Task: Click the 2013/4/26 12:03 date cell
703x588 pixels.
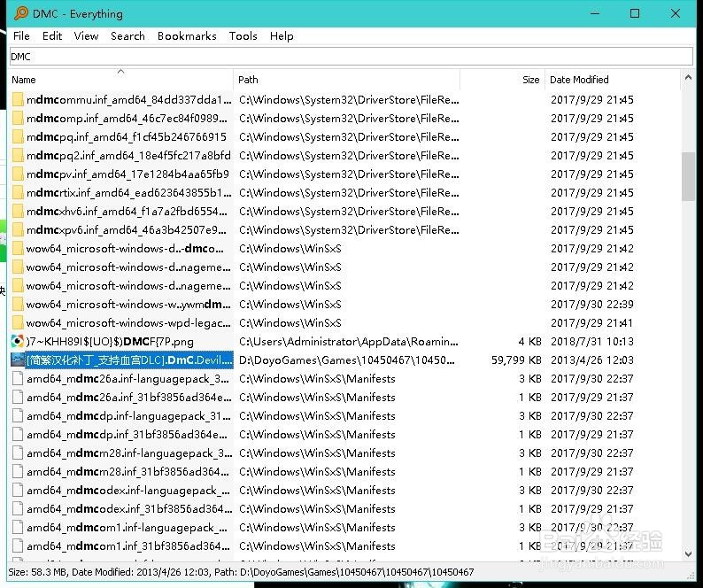Action: click(x=592, y=360)
